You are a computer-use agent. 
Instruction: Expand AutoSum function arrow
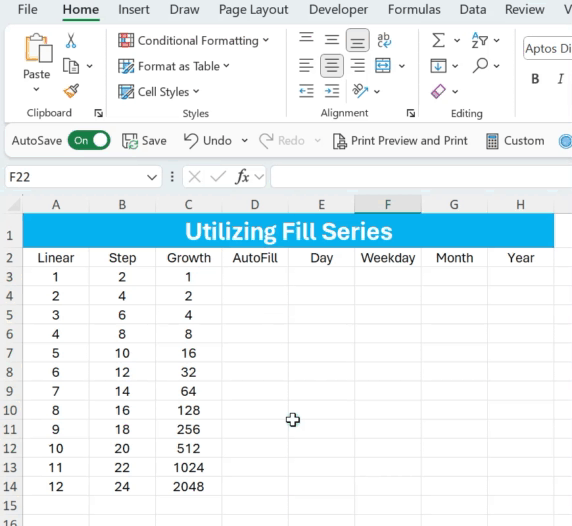tap(457, 40)
